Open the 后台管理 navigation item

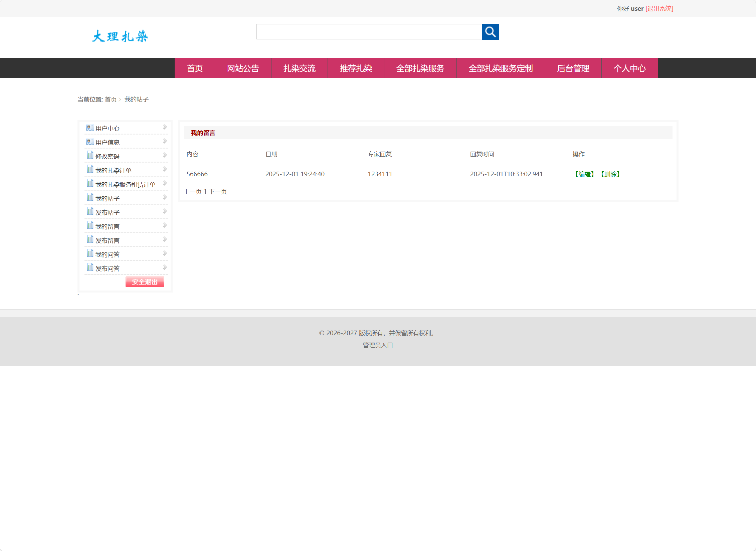tap(573, 68)
